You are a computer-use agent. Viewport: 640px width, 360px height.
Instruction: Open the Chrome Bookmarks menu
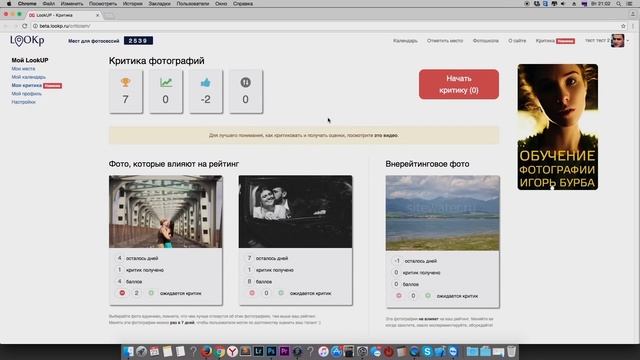[x=160, y=4]
